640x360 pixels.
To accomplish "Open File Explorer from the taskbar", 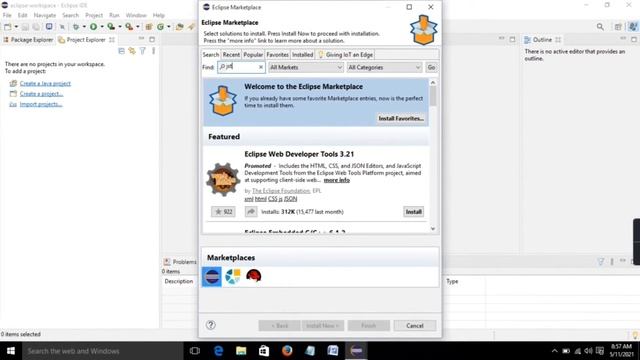I will 241,351.
